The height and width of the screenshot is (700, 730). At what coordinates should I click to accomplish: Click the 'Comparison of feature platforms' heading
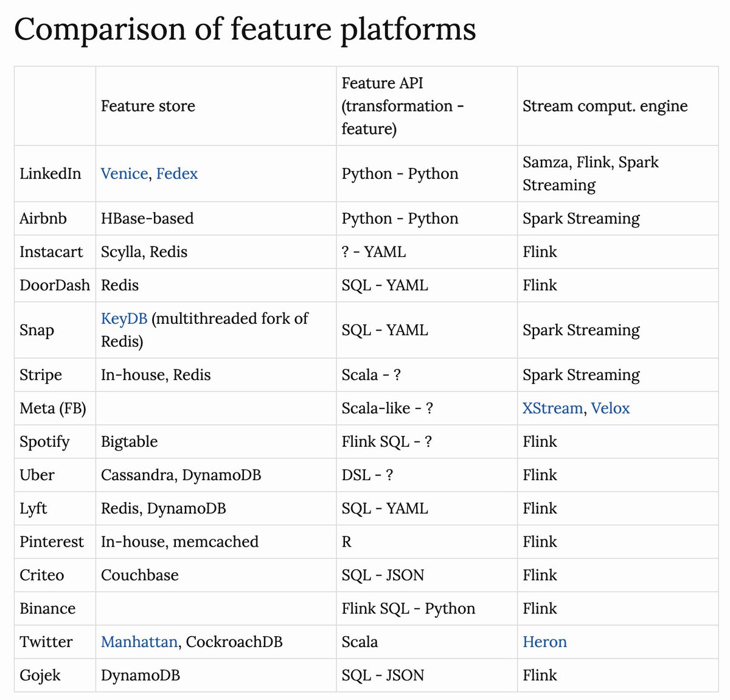pyautogui.click(x=245, y=29)
